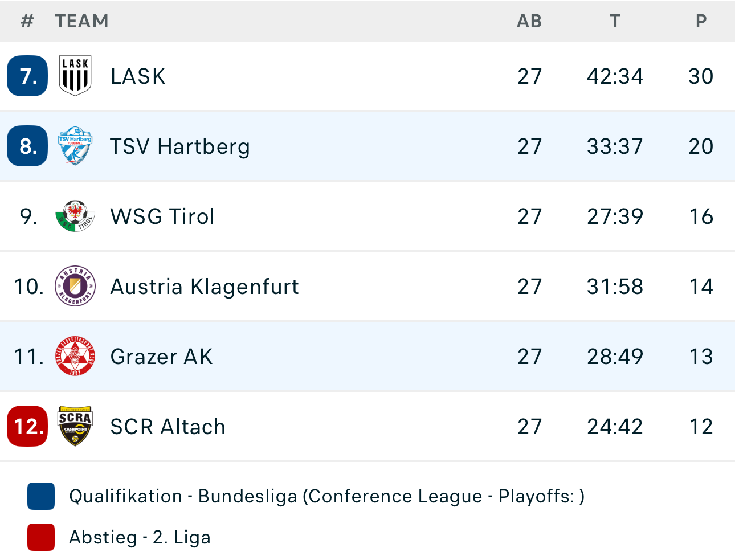Click the TEAM column header
This screenshot has width=735, height=560.
(81, 21)
